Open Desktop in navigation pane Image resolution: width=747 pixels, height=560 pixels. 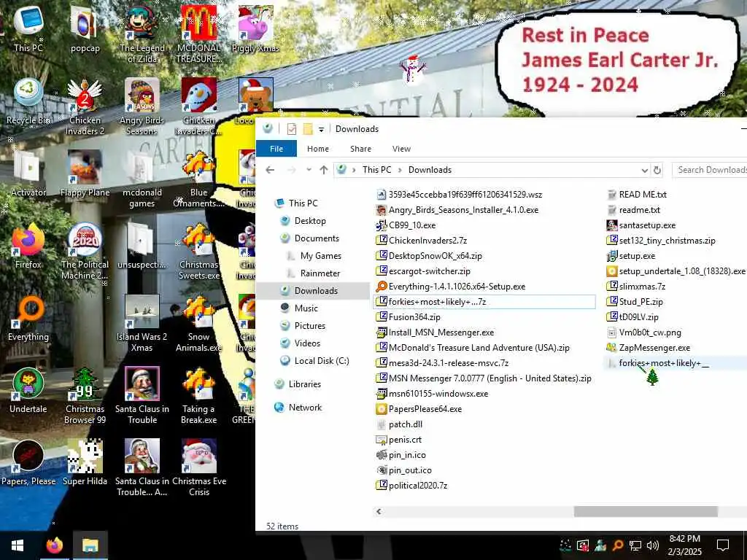(310, 221)
